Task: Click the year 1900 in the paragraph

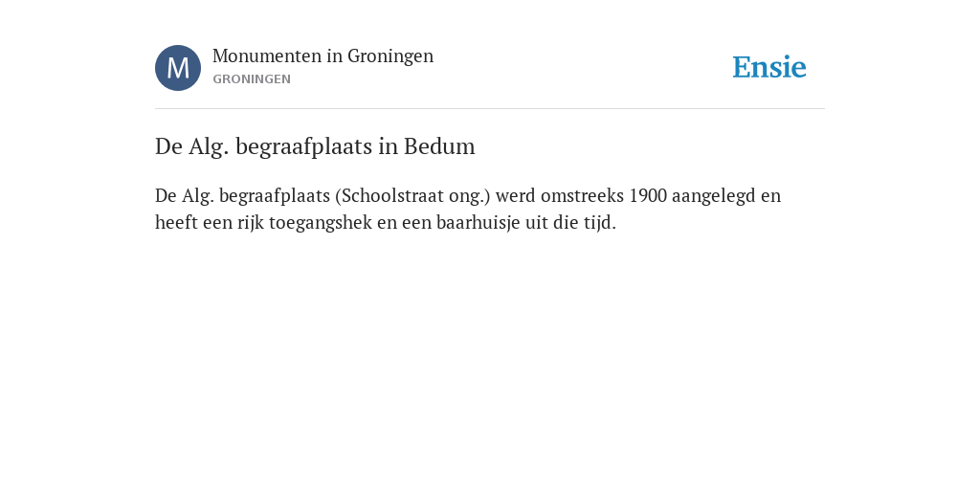Action: pyautogui.click(x=648, y=196)
